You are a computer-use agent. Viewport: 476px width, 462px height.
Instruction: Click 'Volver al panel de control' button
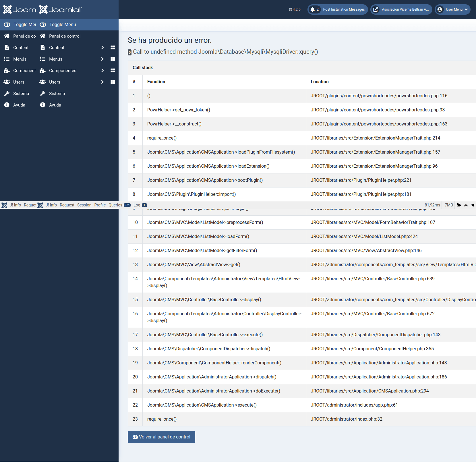161,437
